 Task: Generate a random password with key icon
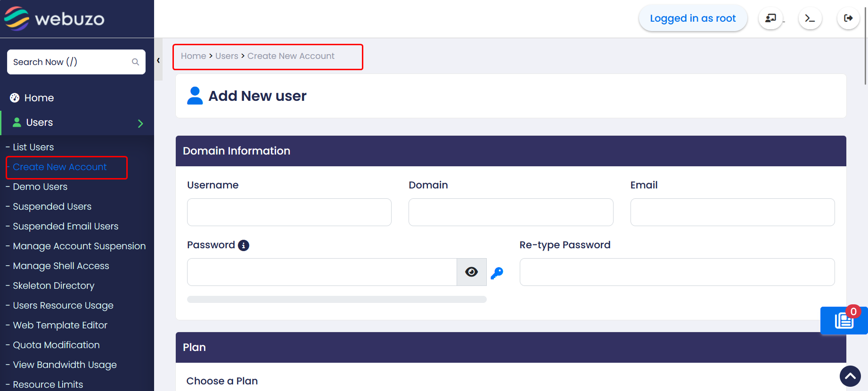(497, 273)
